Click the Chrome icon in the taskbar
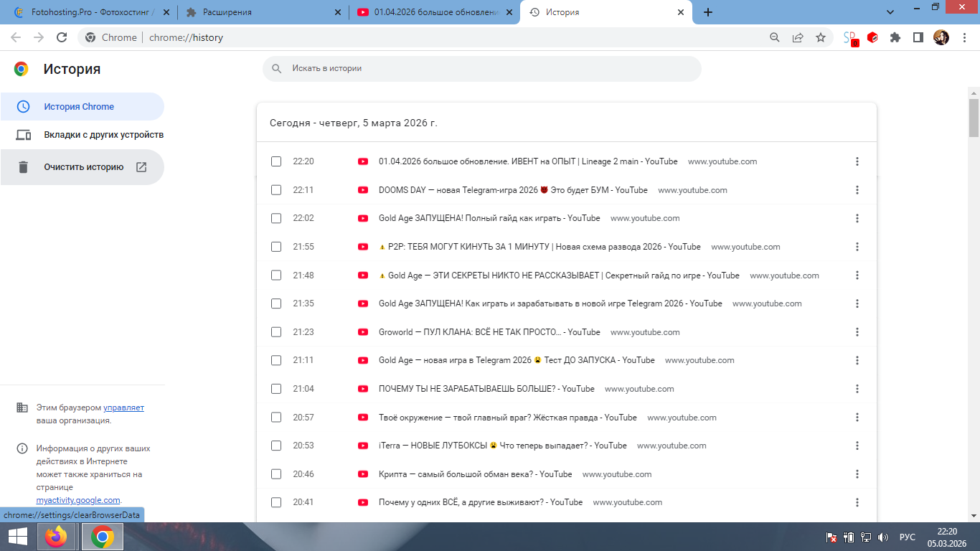980x551 pixels. (102, 537)
